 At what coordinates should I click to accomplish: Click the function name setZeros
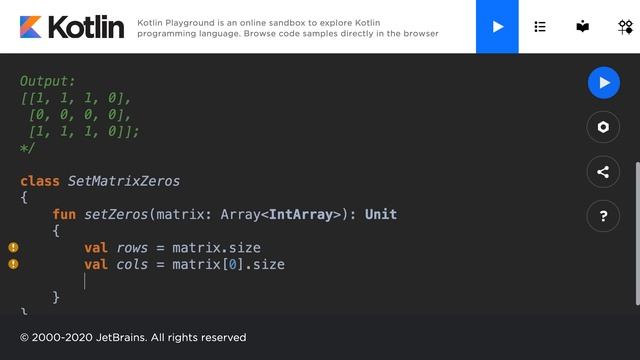click(x=116, y=215)
